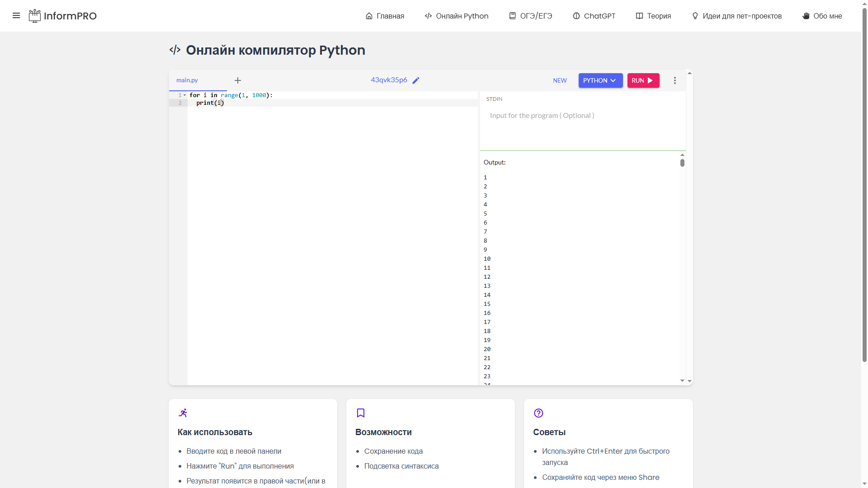Open the hamburger sidebar menu

point(16,16)
